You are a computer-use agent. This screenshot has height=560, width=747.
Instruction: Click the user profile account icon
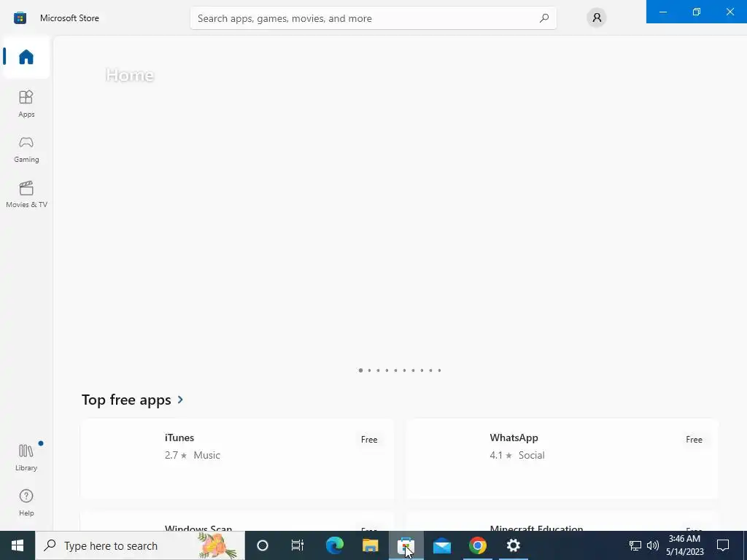597,18
